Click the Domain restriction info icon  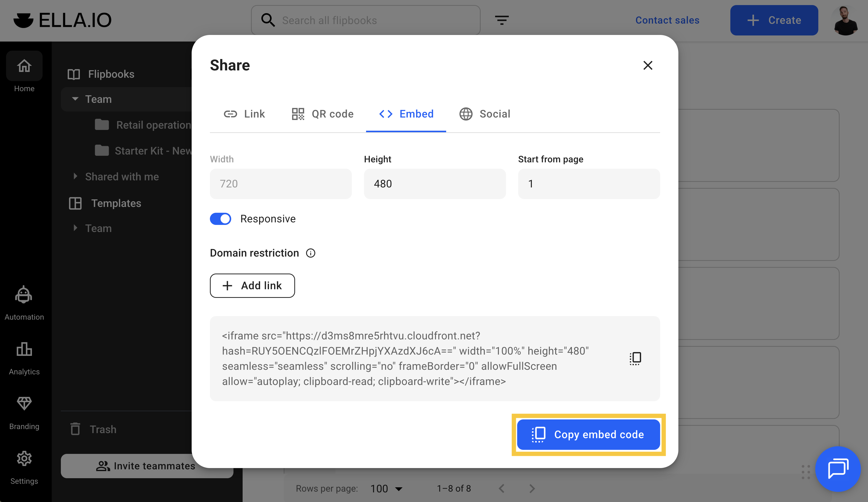[310, 253]
